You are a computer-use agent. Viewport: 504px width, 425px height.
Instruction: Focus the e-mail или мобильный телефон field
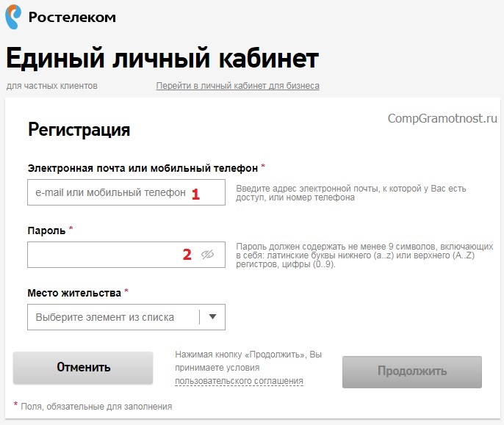click(x=126, y=192)
